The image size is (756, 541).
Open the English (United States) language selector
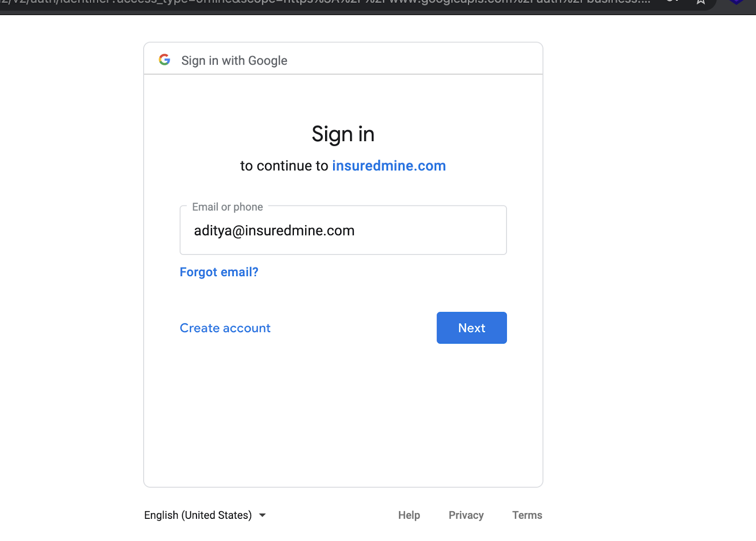pos(205,515)
